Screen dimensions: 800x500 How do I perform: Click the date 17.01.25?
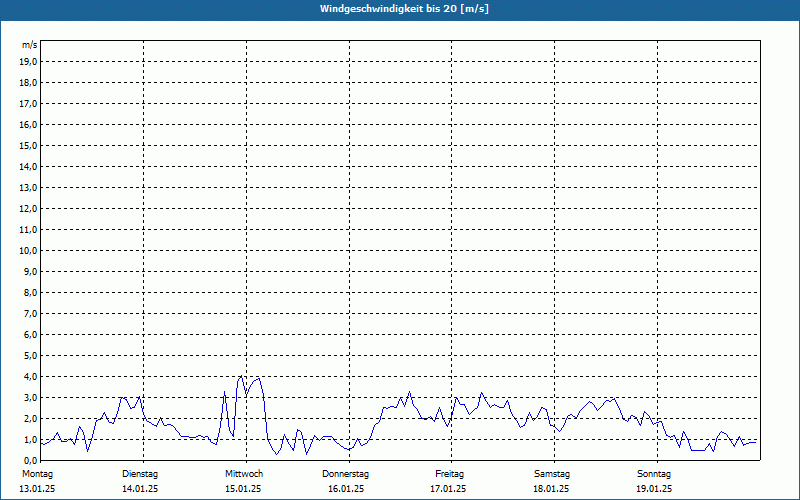pyautogui.click(x=448, y=489)
